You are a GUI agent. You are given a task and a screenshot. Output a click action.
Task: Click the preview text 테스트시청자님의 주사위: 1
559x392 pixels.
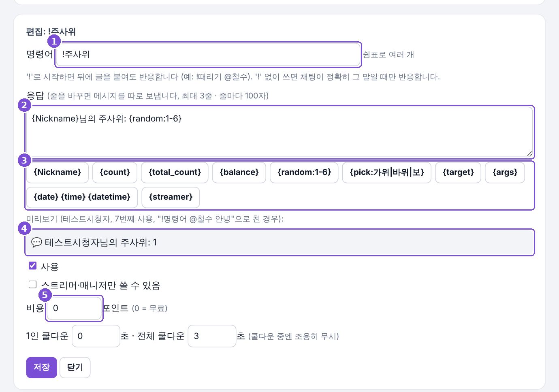pos(101,243)
